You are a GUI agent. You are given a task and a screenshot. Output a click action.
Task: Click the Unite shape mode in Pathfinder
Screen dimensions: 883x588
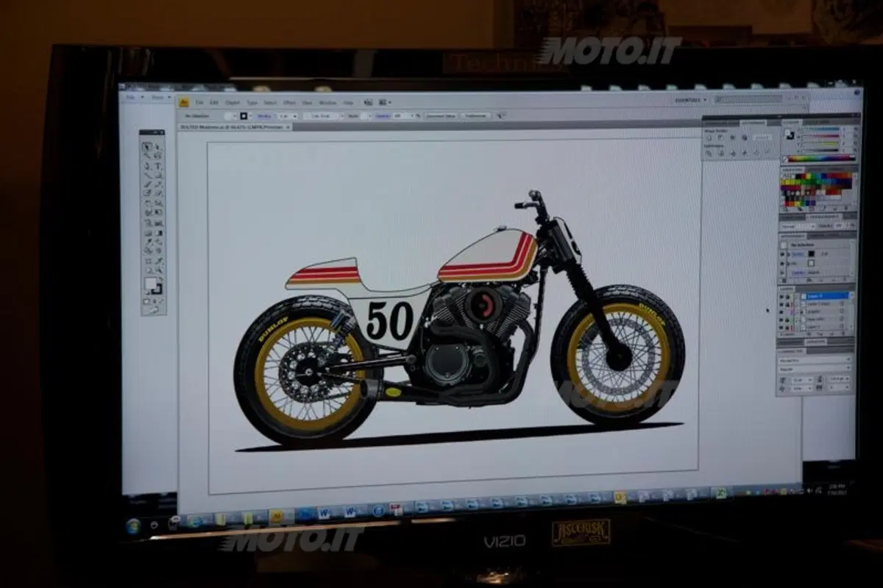[x=709, y=138]
